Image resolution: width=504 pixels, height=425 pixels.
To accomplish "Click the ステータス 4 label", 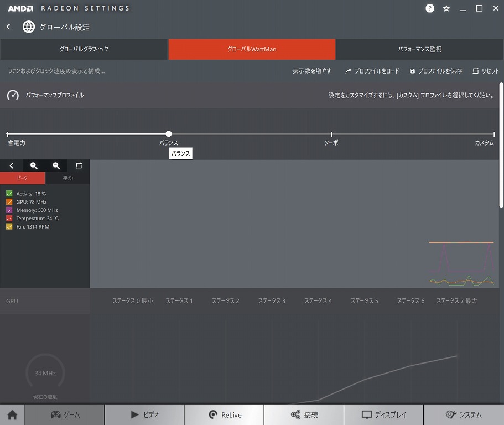I will 318,301.
